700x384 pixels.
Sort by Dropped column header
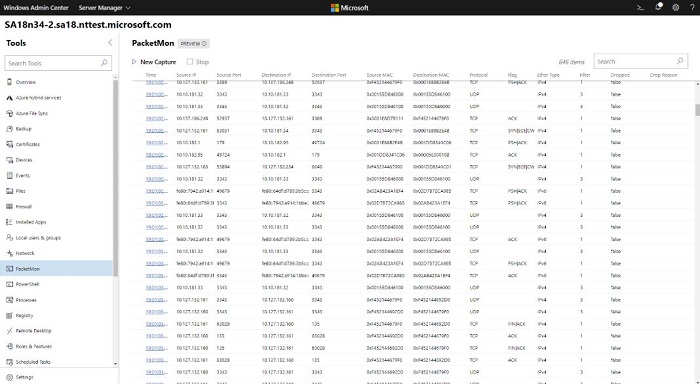pyautogui.click(x=620, y=75)
